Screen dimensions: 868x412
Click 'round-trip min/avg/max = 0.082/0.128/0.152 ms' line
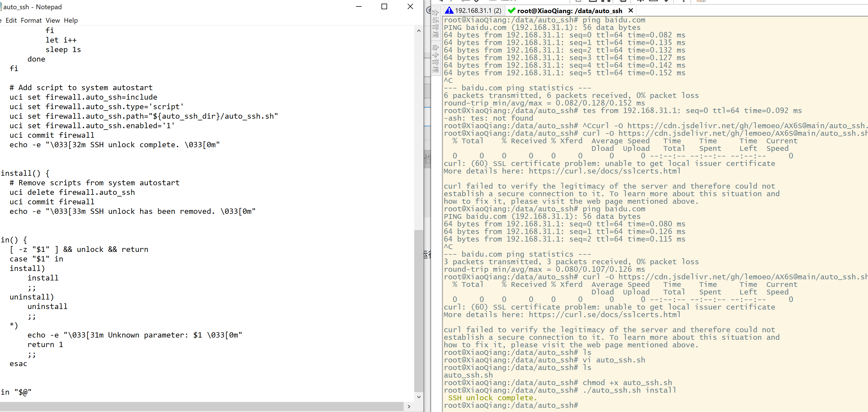pyautogui.click(x=544, y=103)
